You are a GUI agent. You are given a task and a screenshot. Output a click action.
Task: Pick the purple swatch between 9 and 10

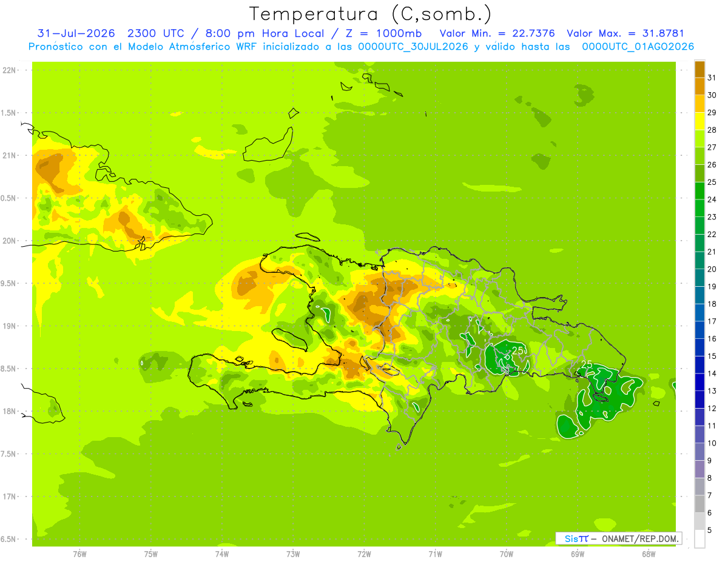699,452
